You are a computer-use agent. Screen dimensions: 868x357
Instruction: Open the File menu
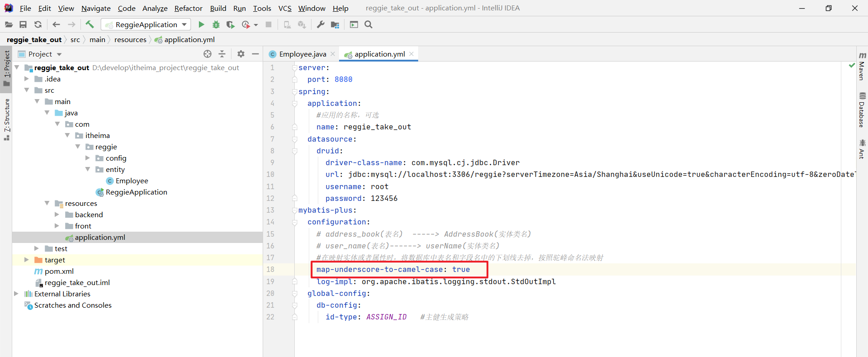[x=25, y=8]
